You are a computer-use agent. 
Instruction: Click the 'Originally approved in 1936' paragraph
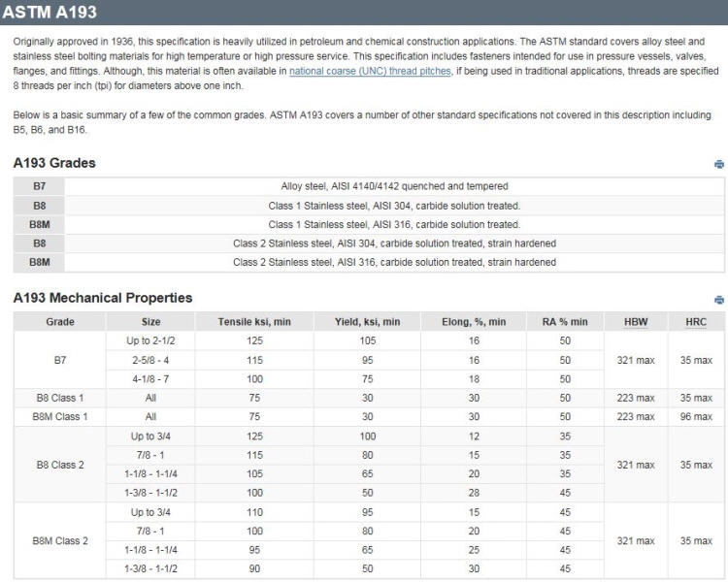pos(366,64)
